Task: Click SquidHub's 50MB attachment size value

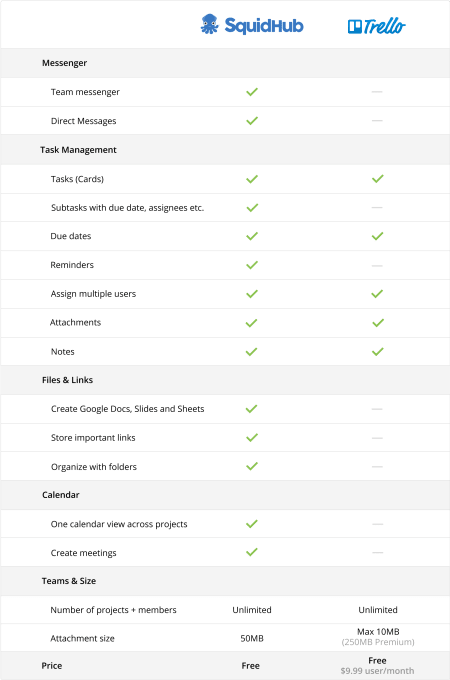Action: [x=252, y=638]
